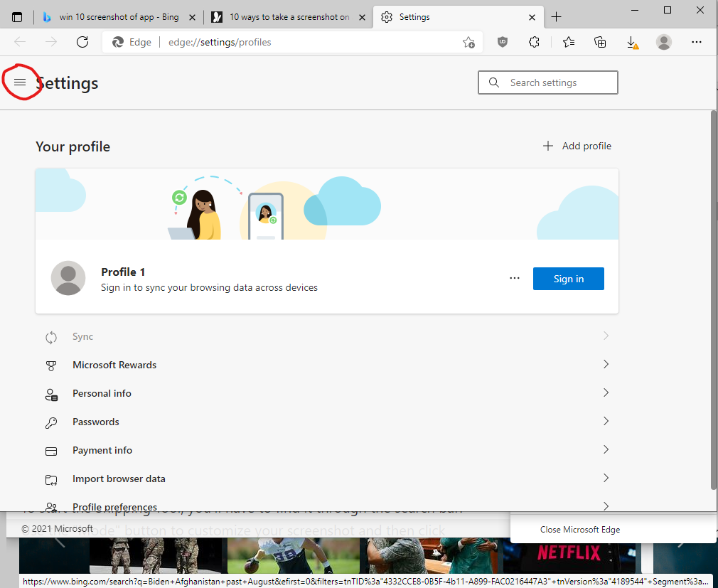Open Payment info row
Viewport: 718px width, 588px height.
(327, 450)
